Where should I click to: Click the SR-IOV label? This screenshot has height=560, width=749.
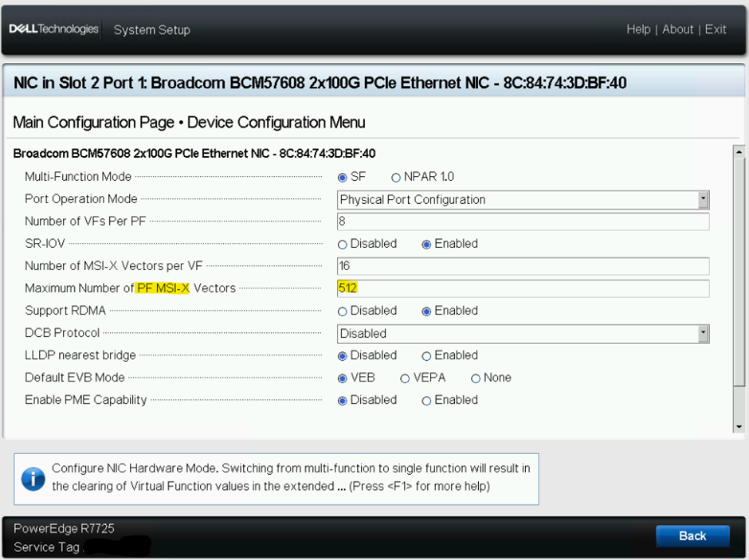point(45,244)
